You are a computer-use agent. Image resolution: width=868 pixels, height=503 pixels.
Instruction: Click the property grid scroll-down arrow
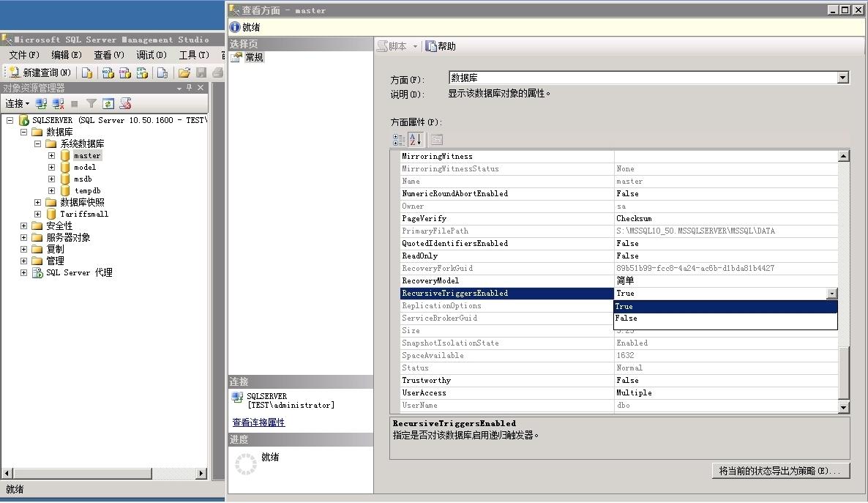(843, 407)
